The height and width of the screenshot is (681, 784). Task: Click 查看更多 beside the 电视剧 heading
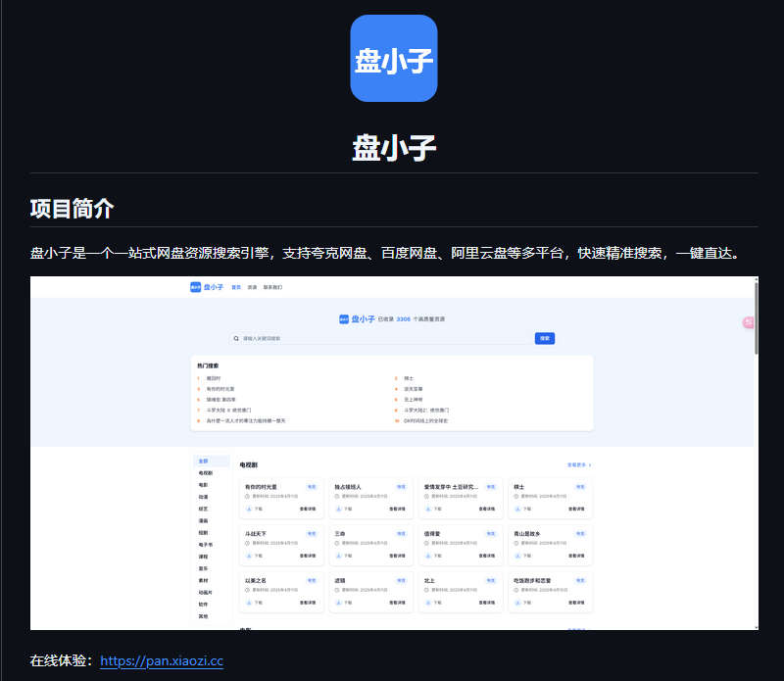pyautogui.click(x=579, y=465)
